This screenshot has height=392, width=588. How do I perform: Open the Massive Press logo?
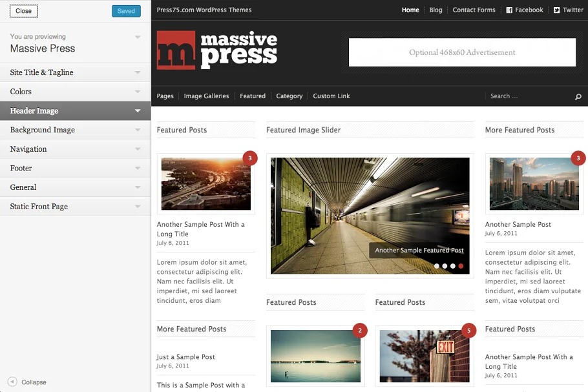(217, 50)
